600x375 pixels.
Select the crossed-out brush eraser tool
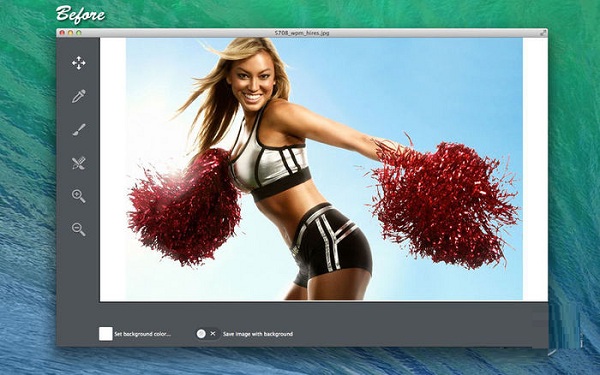[x=78, y=163]
